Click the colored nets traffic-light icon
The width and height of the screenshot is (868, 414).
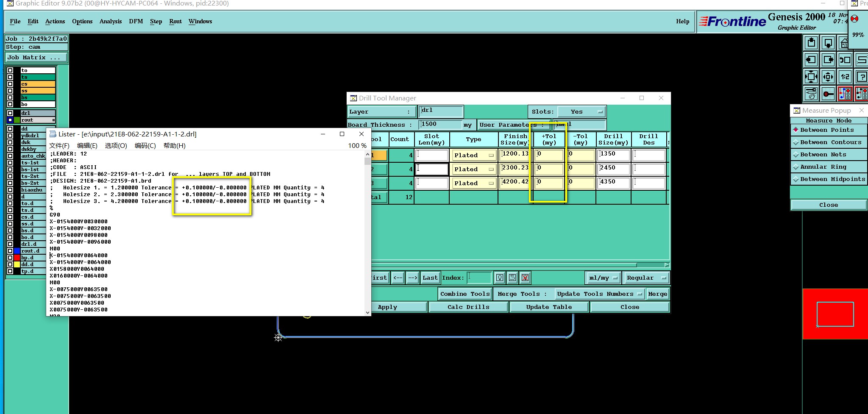point(845,93)
